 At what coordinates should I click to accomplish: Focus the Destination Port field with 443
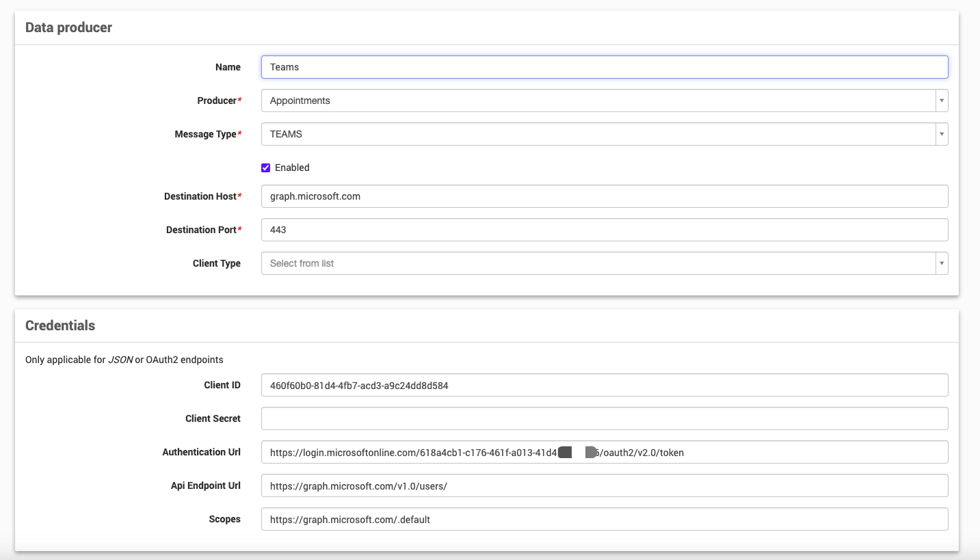(604, 230)
